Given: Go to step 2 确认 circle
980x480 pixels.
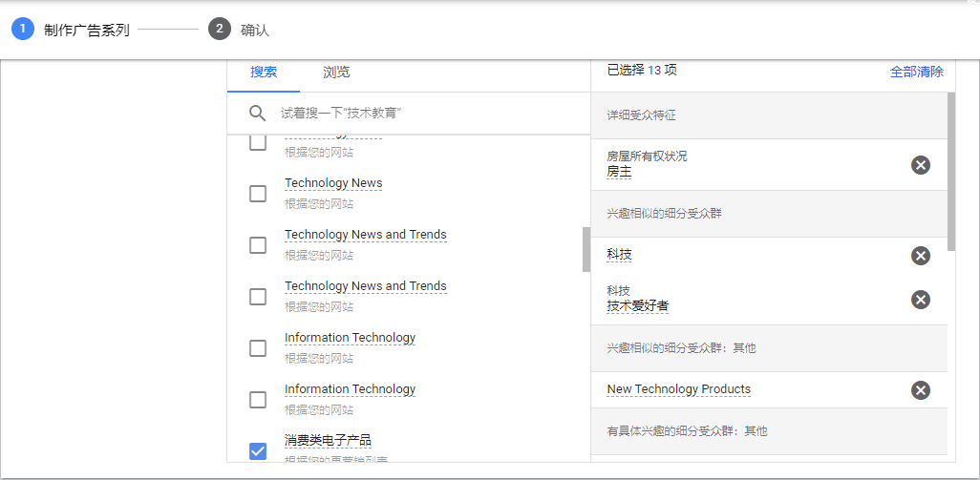Looking at the screenshot, I should (220, 29).
